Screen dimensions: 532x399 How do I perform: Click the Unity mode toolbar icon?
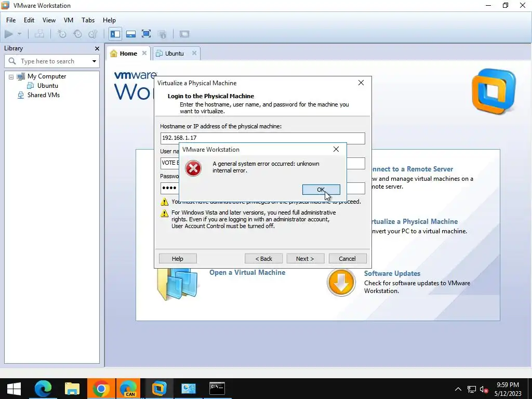pyautogui.click(x=162, y=34)
